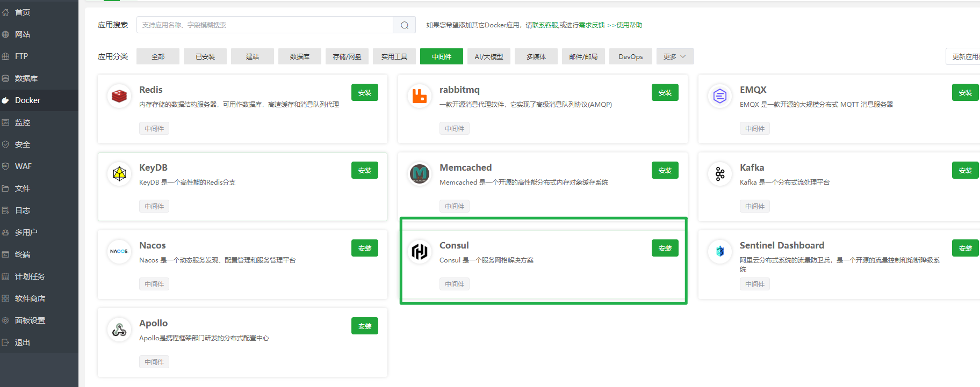The image size is (980, 387).
Task: Install the Apollo app
Action: pyautogui.click(x=365, y=326)
